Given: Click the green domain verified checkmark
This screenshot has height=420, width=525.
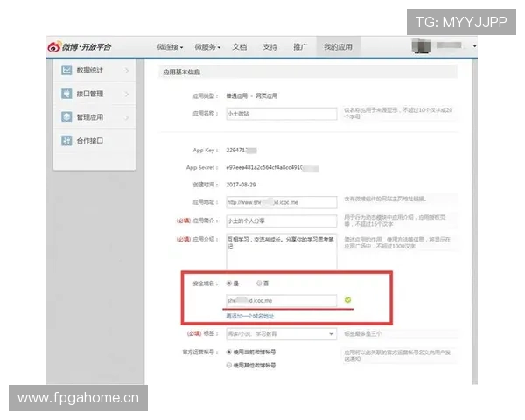Looking at the screenshot, I should 347,300.
